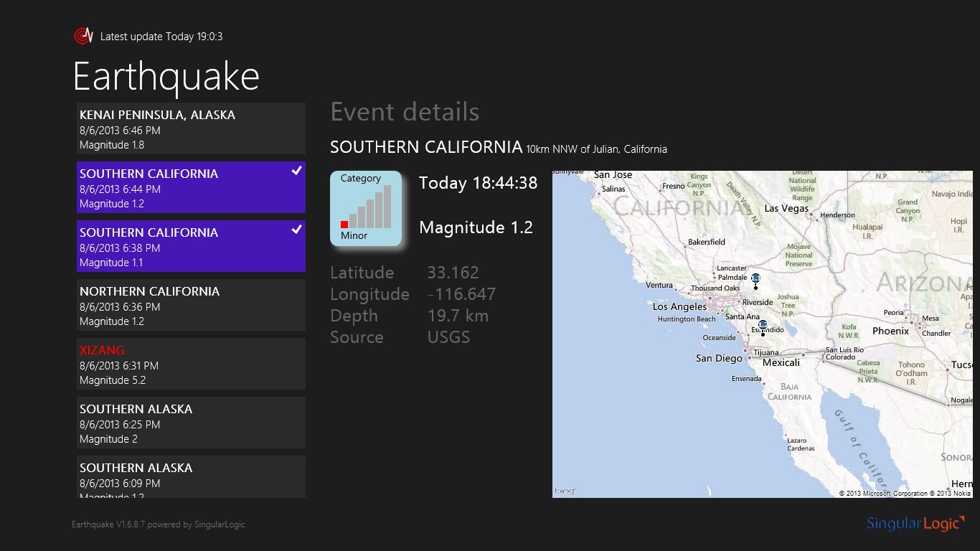Screen dimensions: 980x551
Task: Select the Kenai Peninsula, Alaska earthquake
Action: 191,128
